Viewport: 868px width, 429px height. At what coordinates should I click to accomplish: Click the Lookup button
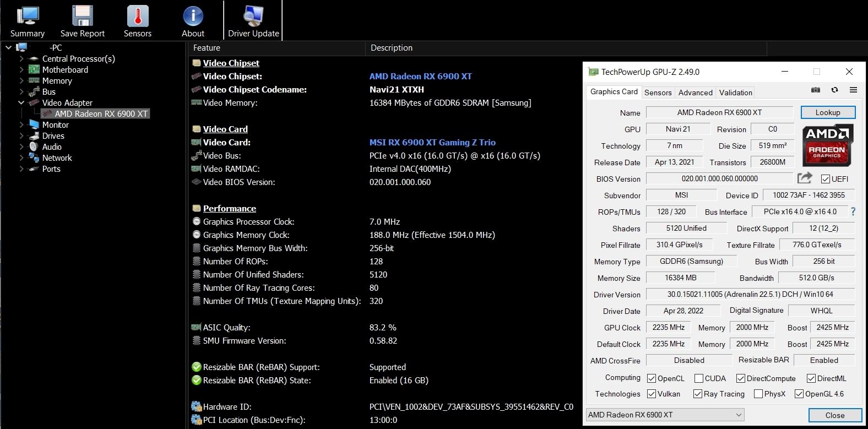tap(828, 112)
